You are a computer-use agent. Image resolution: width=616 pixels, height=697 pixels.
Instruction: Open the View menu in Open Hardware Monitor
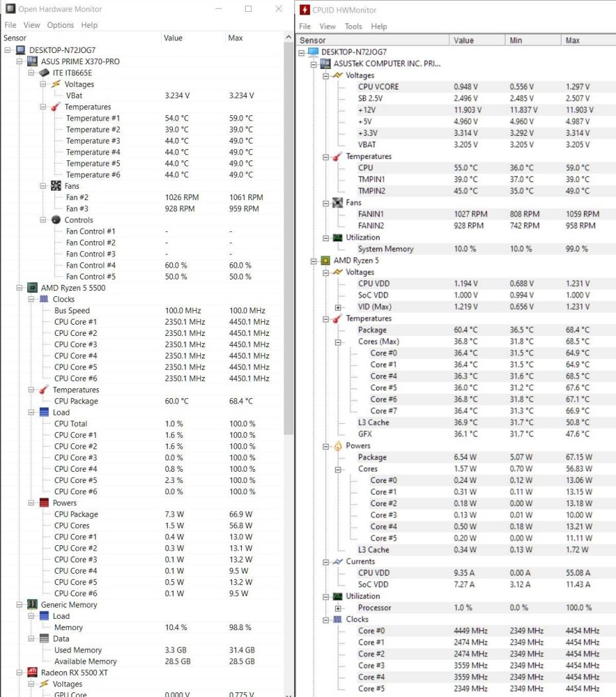(x=32, y=25)
